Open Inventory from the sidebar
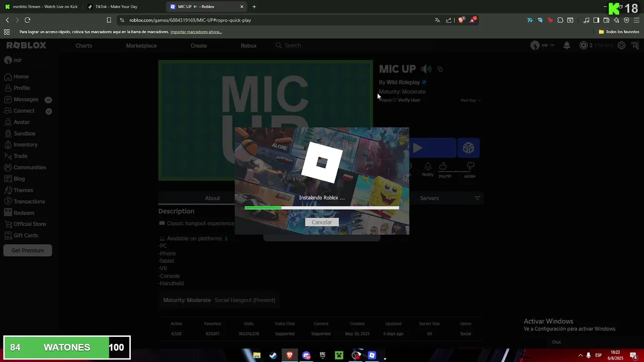The width and height of the screenshot is (644, 362). pos(21,145)
